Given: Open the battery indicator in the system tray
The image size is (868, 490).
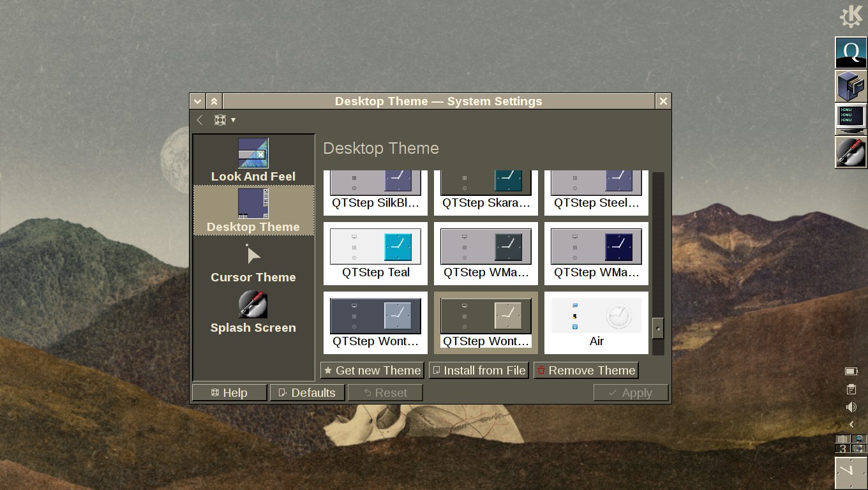Looking at the screenshot, I should [x=851, y=371].
